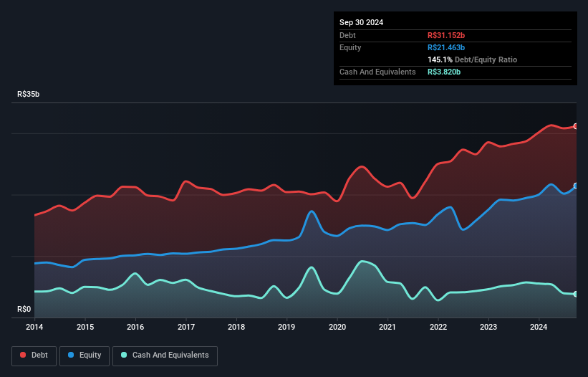This screenshot has width=588, height=377.
Task: Select the red Debt endpoint marker on chart
Action: (x=576, y=126)
